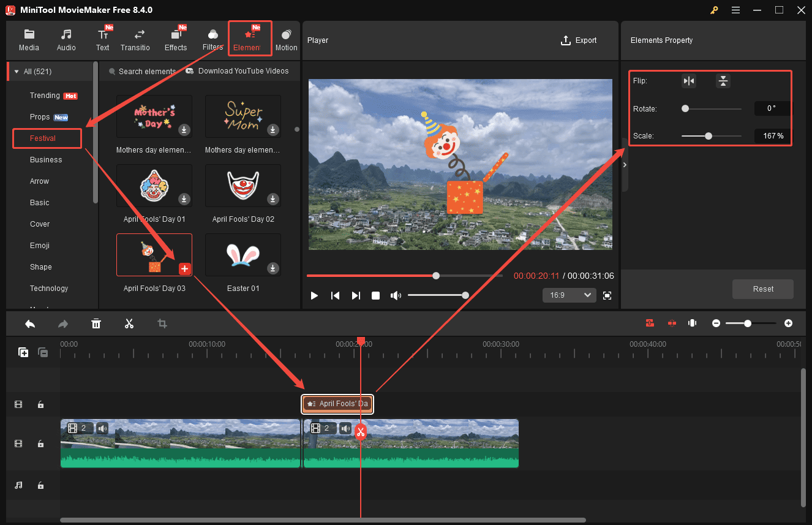Lock the music track

pyautogui.click(x=40, y=485)
